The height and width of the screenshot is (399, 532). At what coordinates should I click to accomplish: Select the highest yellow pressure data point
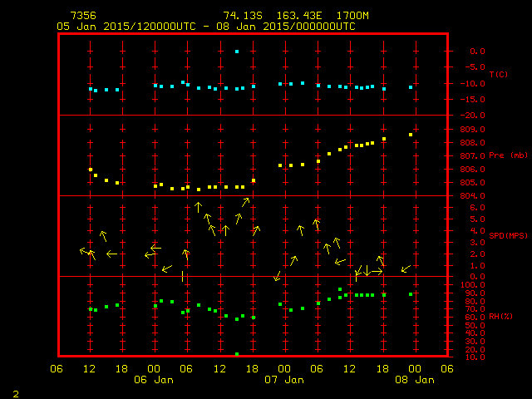coord(411,135)
